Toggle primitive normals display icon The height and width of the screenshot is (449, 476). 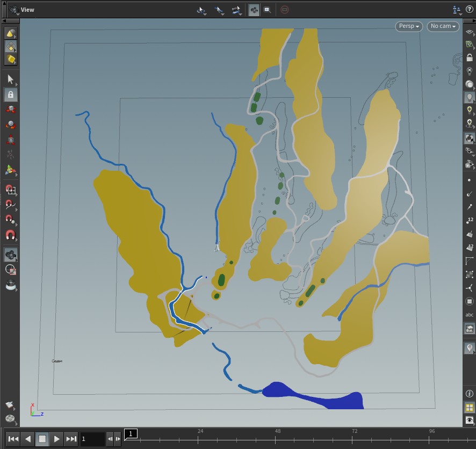coord(470,234)
